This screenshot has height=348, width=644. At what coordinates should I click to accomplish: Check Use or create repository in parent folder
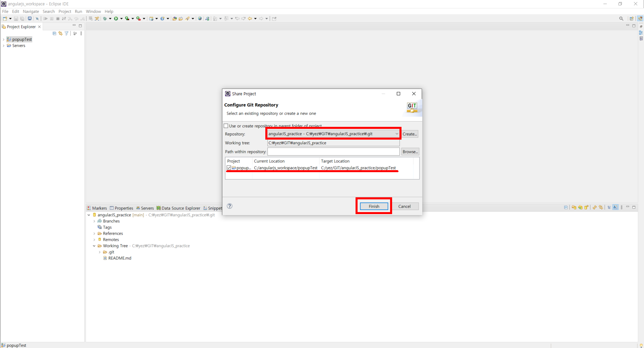(226, 126)
